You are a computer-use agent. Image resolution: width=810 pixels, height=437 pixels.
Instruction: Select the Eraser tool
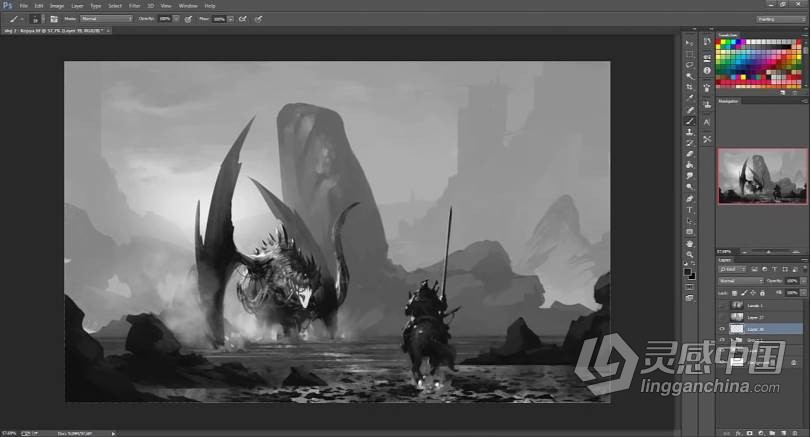pos(689,154)
